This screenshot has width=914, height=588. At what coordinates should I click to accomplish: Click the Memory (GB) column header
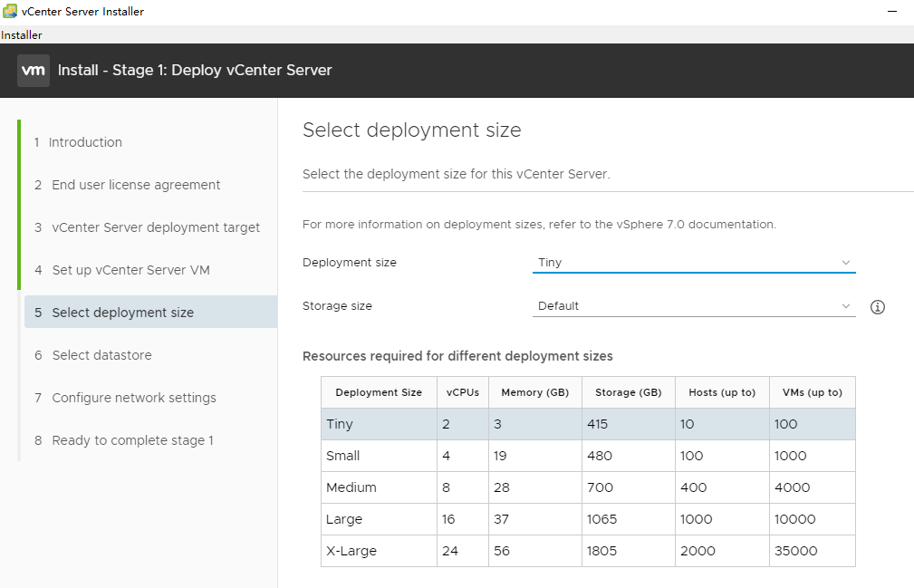535,392
